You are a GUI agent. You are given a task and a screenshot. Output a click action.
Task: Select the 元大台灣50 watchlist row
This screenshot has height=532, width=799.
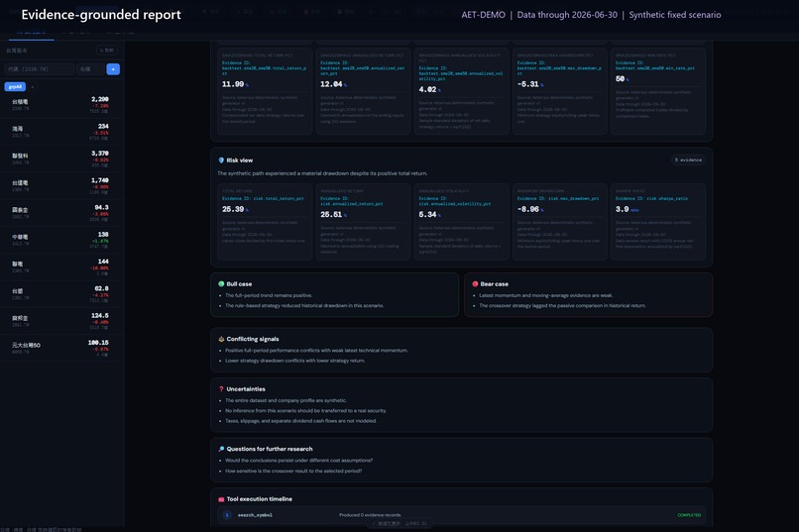(x=61, y=348)
